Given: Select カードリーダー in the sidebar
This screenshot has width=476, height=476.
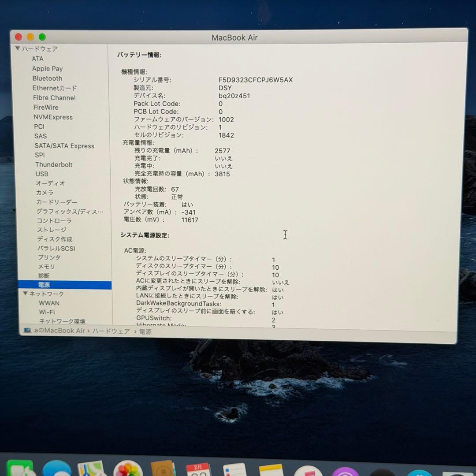Looking at the screenshot, I should point(57,202).
